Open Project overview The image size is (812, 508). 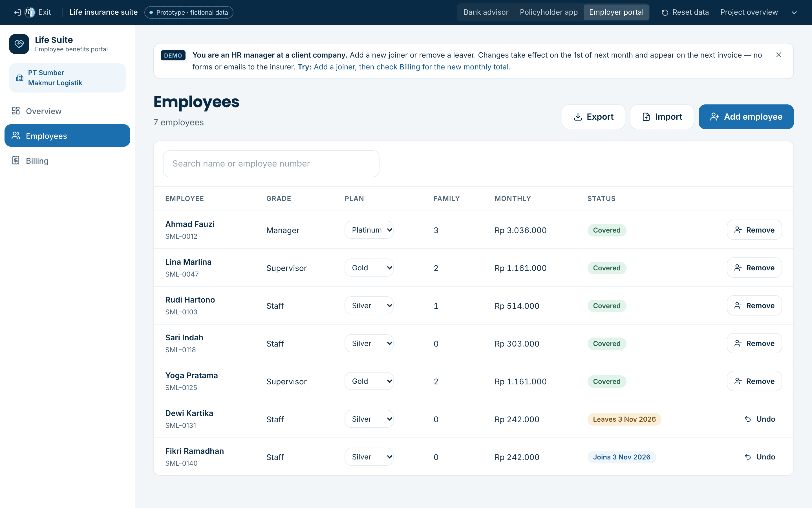(x=749, y=12)
